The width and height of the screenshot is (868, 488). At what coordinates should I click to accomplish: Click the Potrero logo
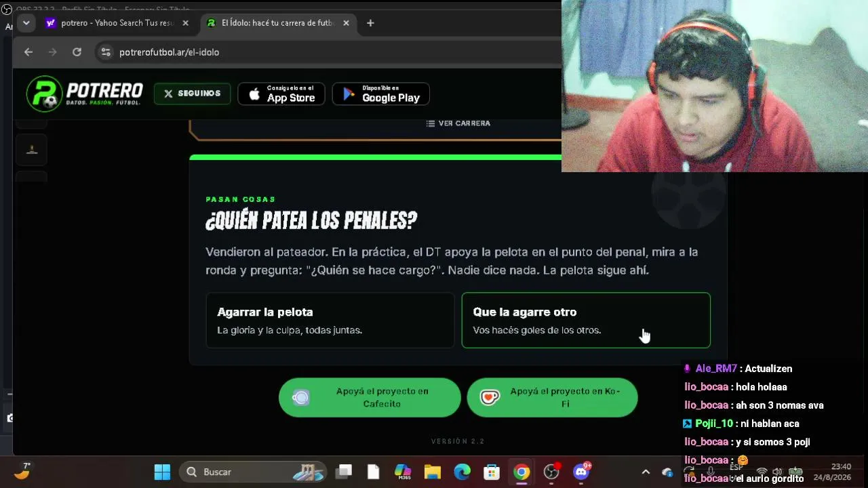tap(85, 94)
